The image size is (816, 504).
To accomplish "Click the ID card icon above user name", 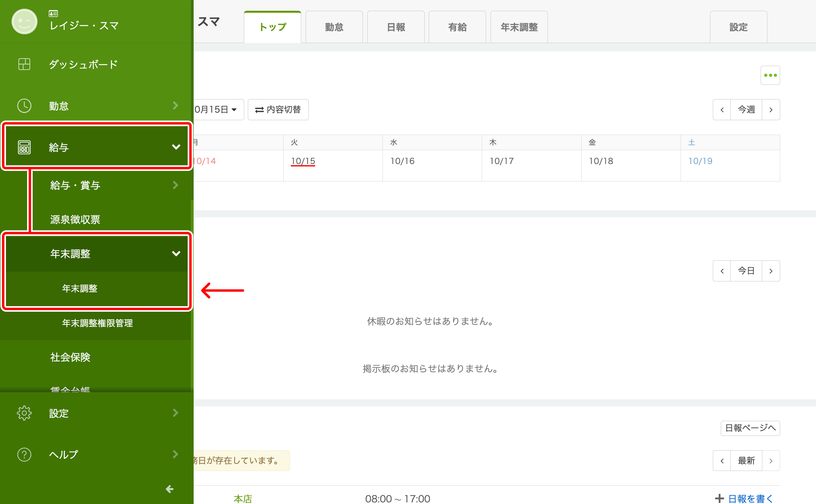I will [53, 14].
